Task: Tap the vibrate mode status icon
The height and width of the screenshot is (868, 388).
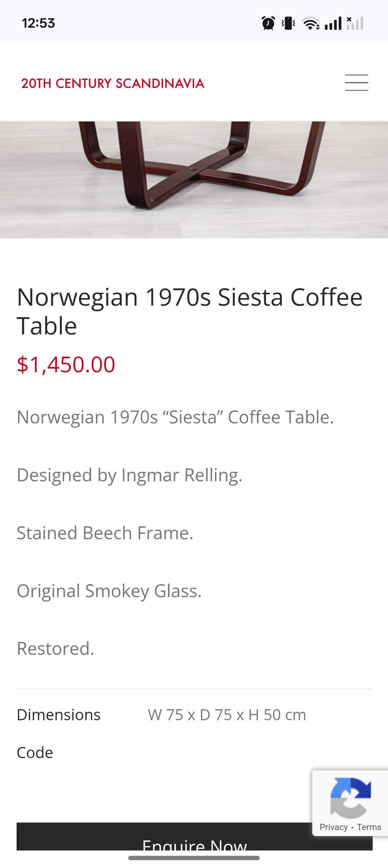Action: pos(289,23)
